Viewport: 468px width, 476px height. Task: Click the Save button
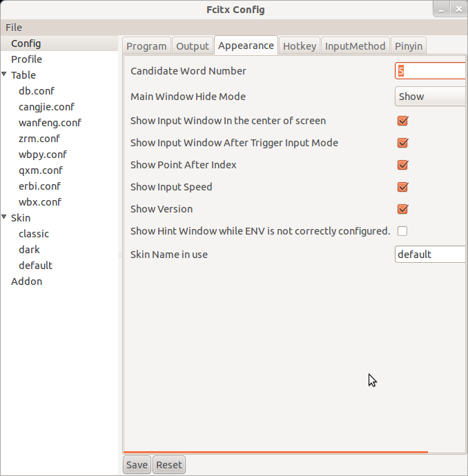137,465
